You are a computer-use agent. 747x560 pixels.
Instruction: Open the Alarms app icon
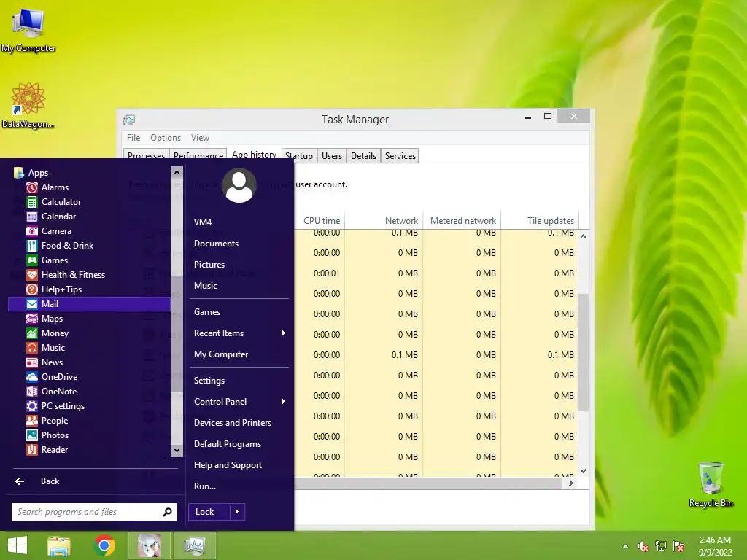point(32,187)
